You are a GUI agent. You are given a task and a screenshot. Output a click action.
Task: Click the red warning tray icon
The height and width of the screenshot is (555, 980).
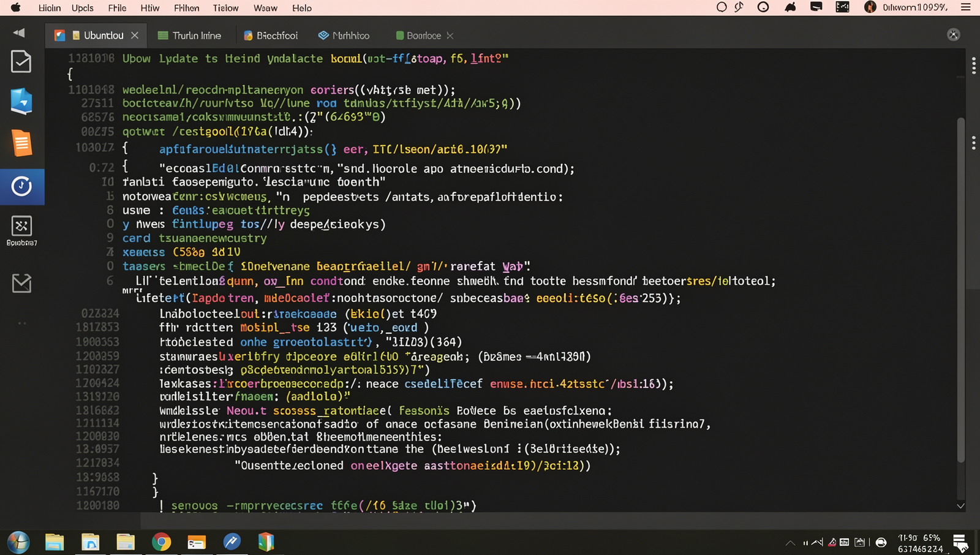[x=832, y=542]
